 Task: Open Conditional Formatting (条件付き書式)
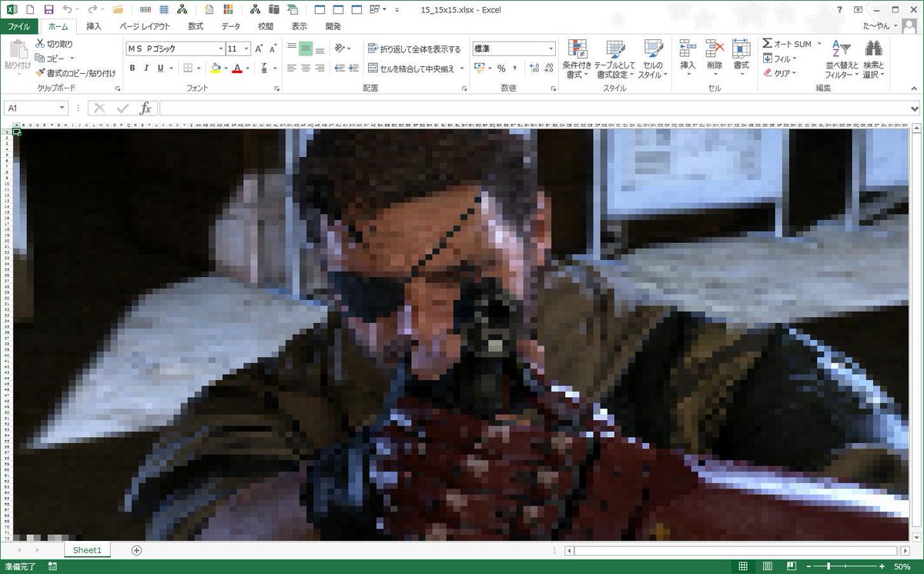click(x=576, y=59)
